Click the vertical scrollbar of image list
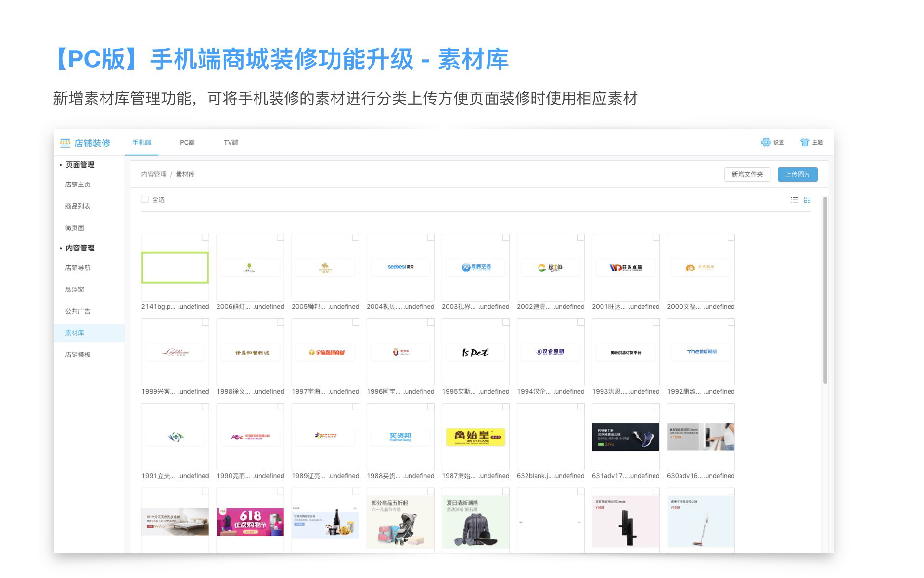Viewport: 924px width, 578px height. tap(825, 289)
